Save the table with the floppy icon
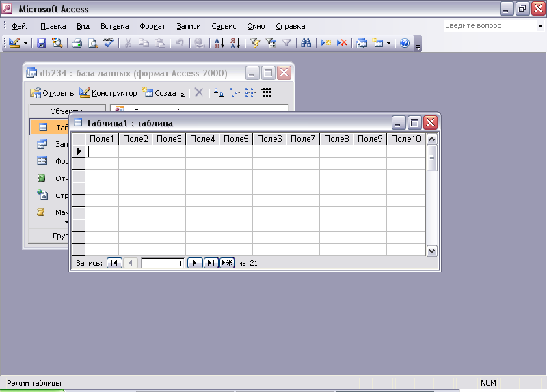 42,43
